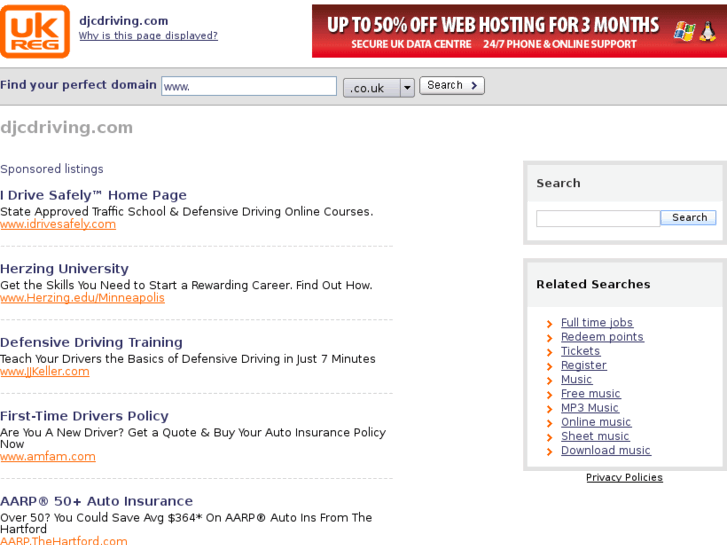Open the Privacy Policies link
The width and height of the screenshot is (727, 545).
(x=624, y=477)
